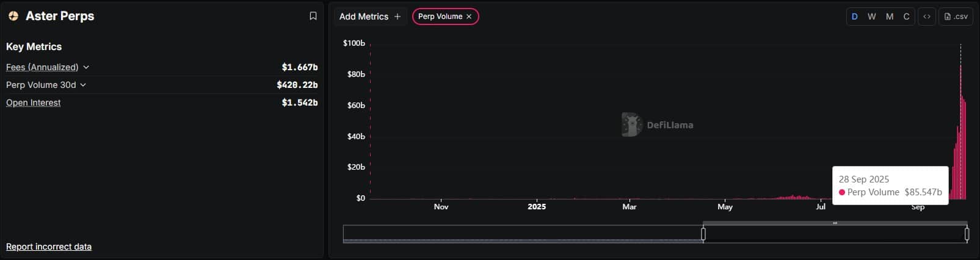
Task: Click the Report incorrect data link
Action: tap(49, 247)
